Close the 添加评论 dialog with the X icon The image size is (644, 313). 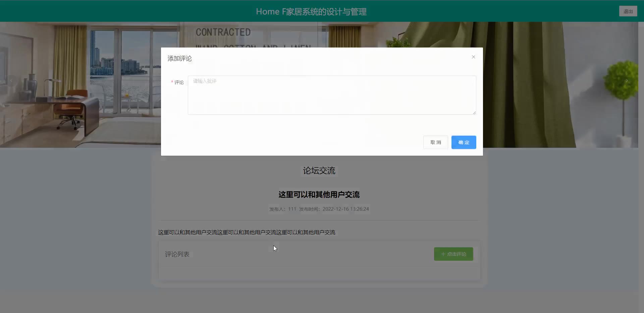pos(473,57)
